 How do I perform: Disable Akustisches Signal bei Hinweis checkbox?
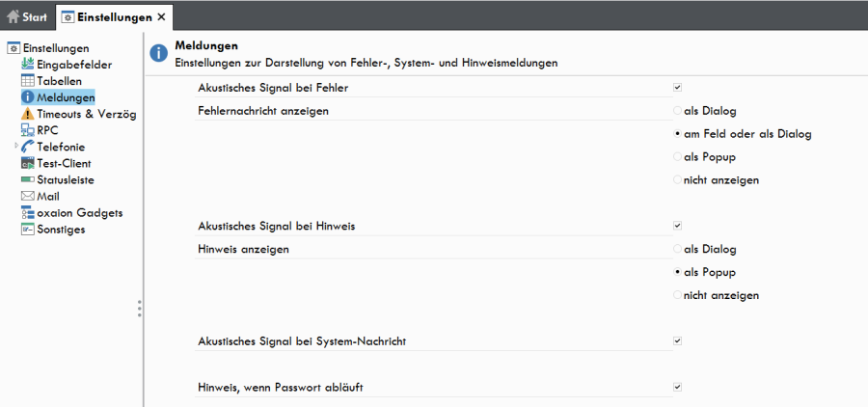point(678,226)
